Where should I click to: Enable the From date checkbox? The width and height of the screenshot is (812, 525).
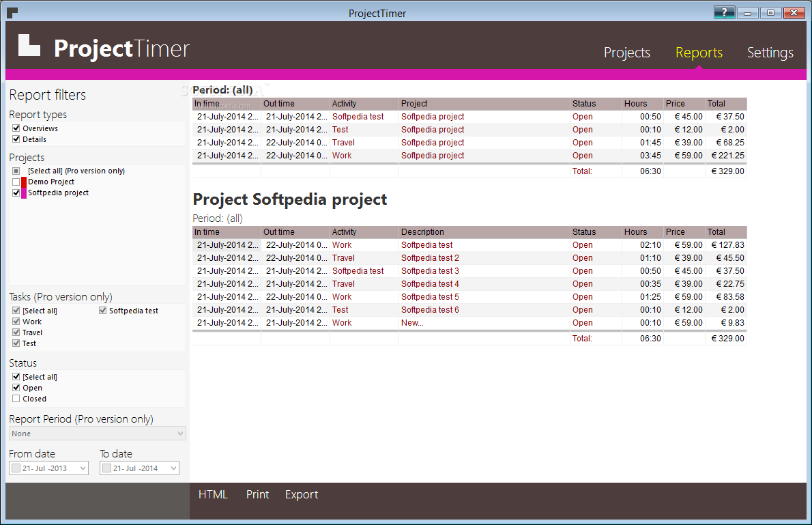coord(16,468)
